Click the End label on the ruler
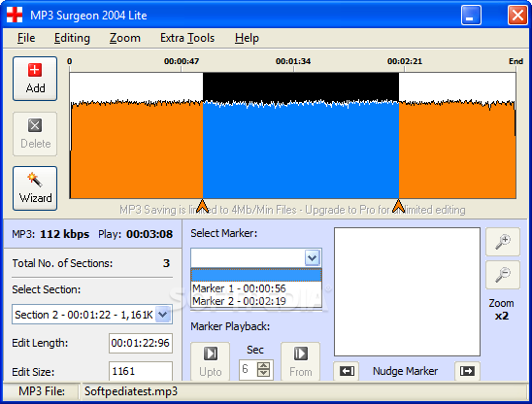Image resolution: width=532 pixels, height=404 pixels. [515, 61]
